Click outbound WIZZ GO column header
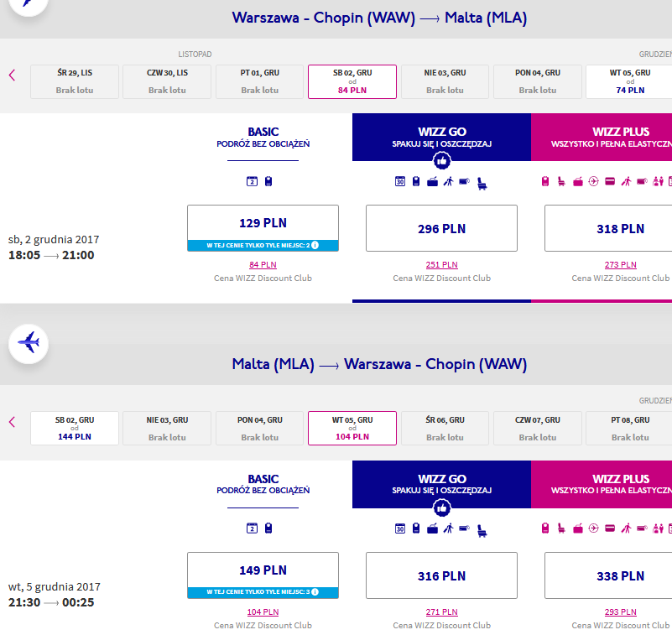Viewport: 672px width, 635px height. (x=441, y=137)
